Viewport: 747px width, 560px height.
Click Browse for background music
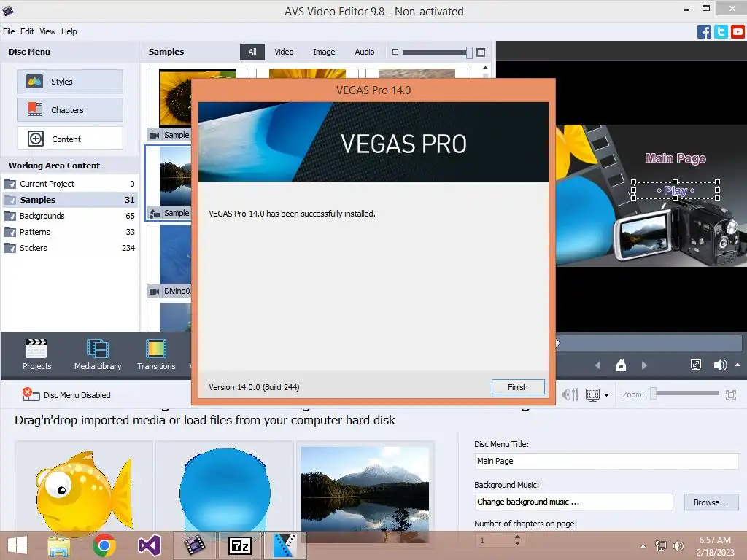711,502
